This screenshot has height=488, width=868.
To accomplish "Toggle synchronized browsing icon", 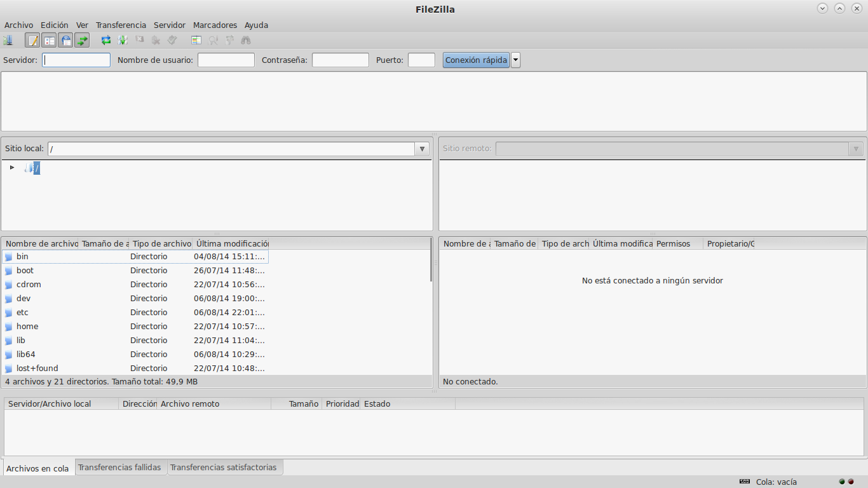I will click(x=229, y=41).
